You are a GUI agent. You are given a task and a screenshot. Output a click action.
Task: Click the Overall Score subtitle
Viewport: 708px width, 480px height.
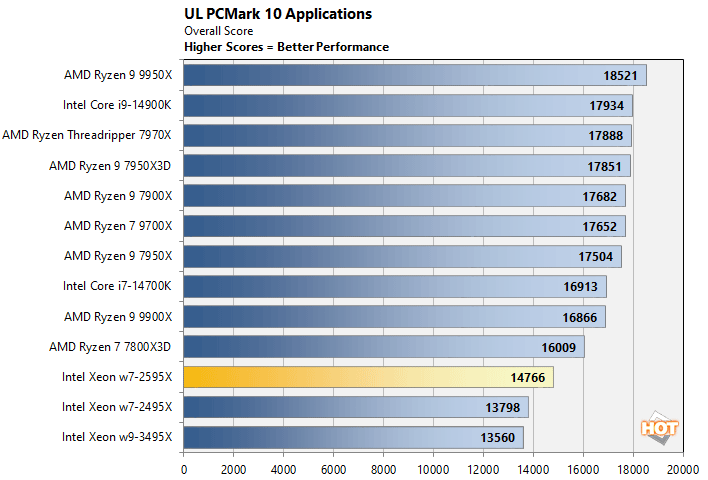[x=219, y=31]
